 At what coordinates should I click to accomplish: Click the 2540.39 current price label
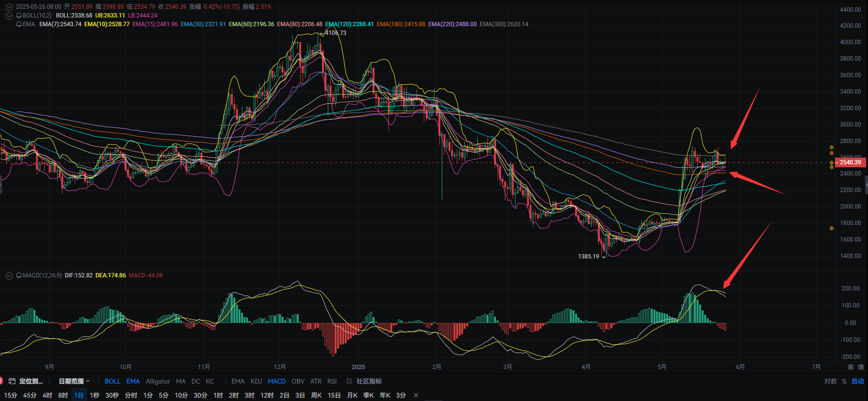point(851,162)
